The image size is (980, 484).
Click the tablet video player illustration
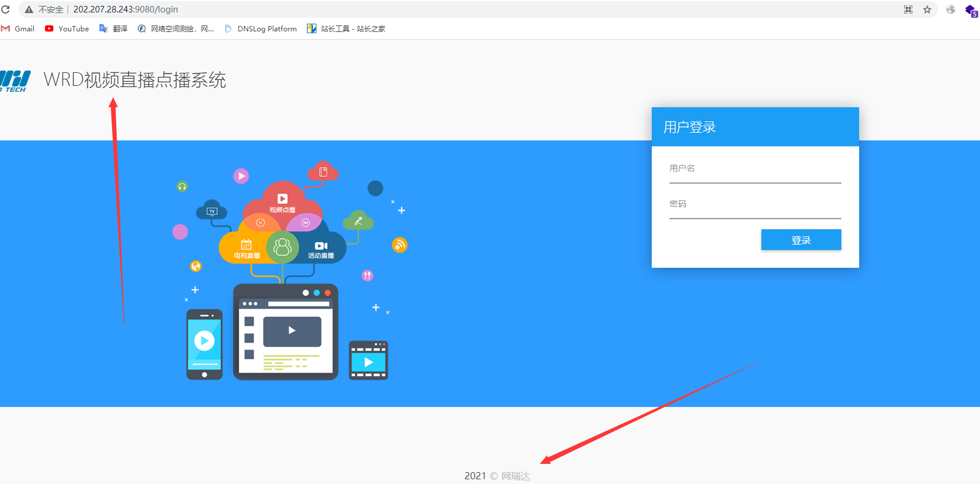286,332
